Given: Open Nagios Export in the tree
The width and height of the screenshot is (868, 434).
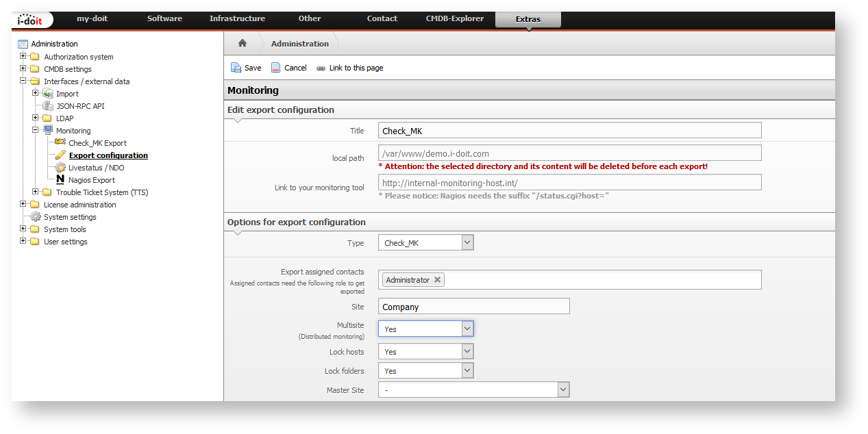Looking at the screenshot, I should tap(91, 180).
